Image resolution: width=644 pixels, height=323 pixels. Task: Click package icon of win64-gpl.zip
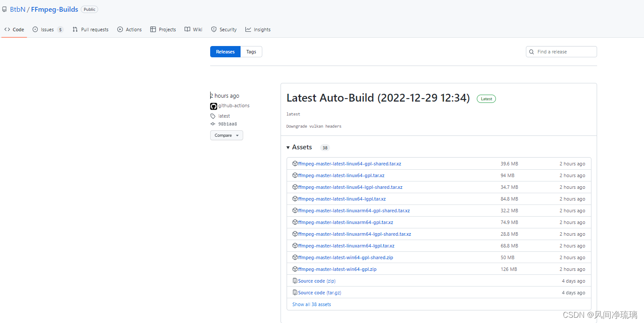click(295, 269)
